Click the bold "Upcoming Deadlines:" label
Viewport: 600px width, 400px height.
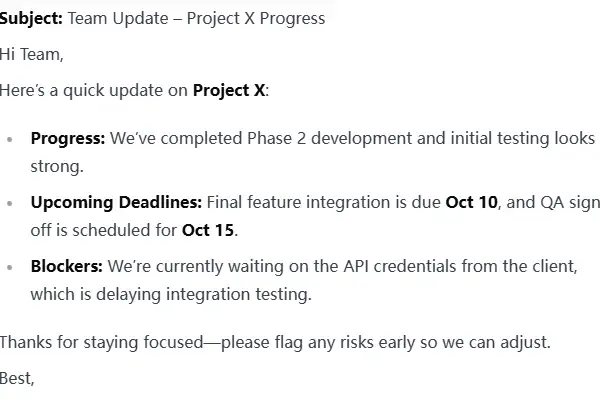click(x=116, y=203)
